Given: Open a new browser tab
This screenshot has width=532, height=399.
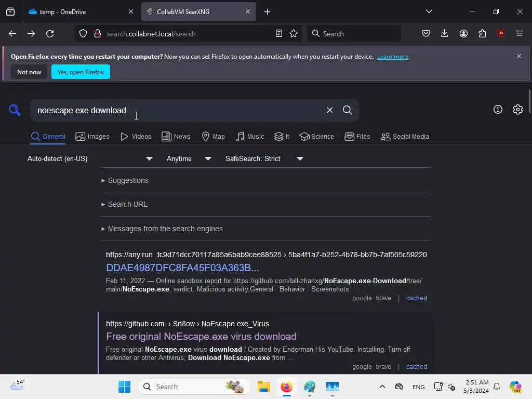Looking at the screenshot, I should pos(268,12).
